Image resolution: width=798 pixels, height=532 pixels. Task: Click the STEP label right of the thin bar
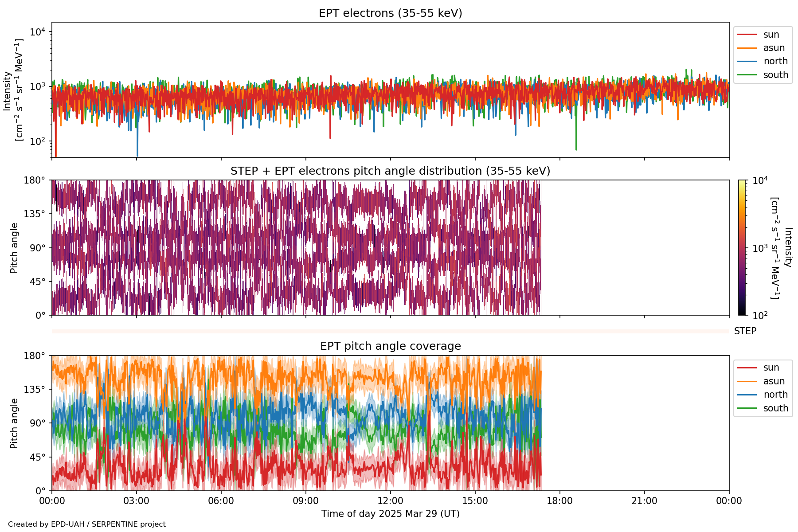pos(745,331)
